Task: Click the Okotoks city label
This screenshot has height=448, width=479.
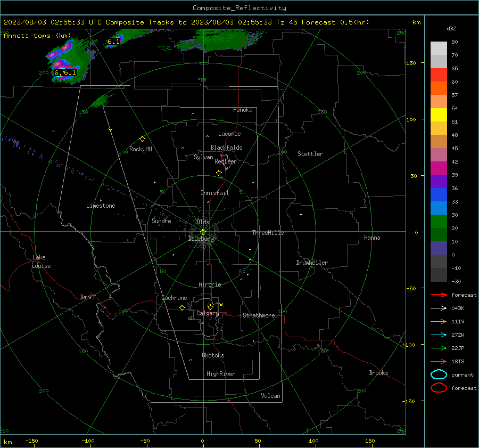Action: [x=213, y=355]
